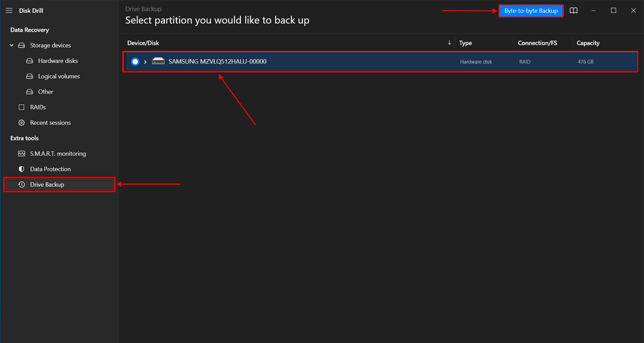Screen dimensions: 644x343
Task: Click the RAID connection cell
Action: (x=525, y=62)
